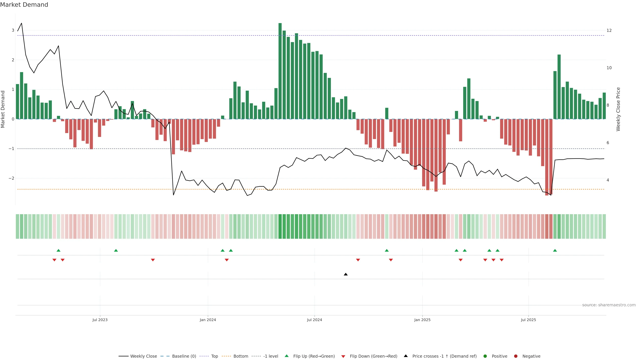644x362 pixels.
Task: Click the -1 level legend item
Action: click(271, 356)
